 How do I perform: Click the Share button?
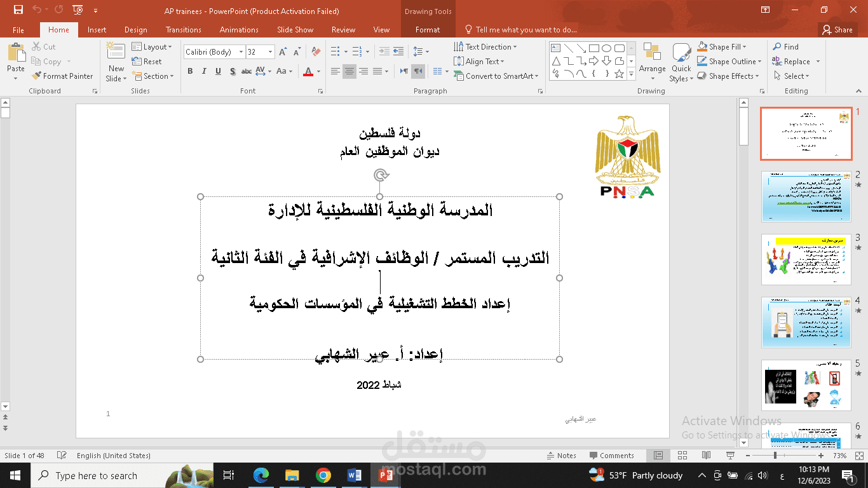[x=837, y=30]
